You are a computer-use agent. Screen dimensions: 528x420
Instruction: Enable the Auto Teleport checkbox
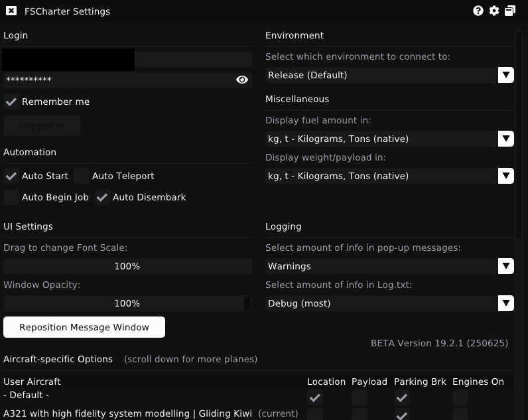[82, 176]
